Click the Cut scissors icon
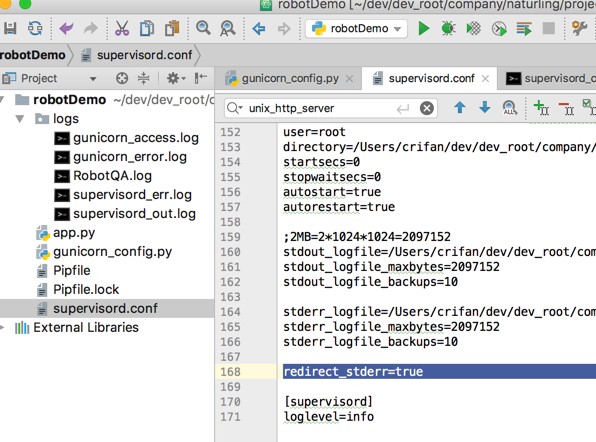The width and height of the screenshot is (596, 442). 122,29
